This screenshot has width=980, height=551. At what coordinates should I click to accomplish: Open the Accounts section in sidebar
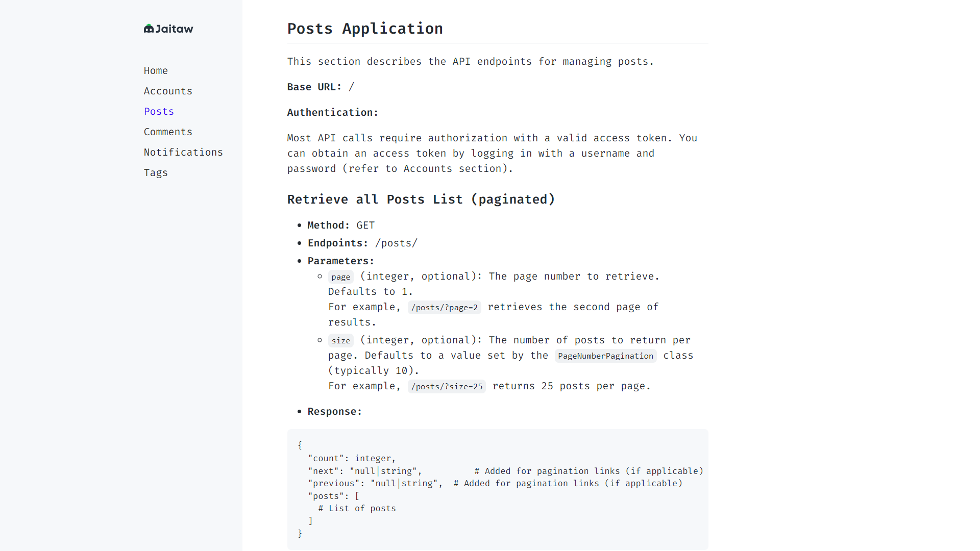tap(168, 91)
